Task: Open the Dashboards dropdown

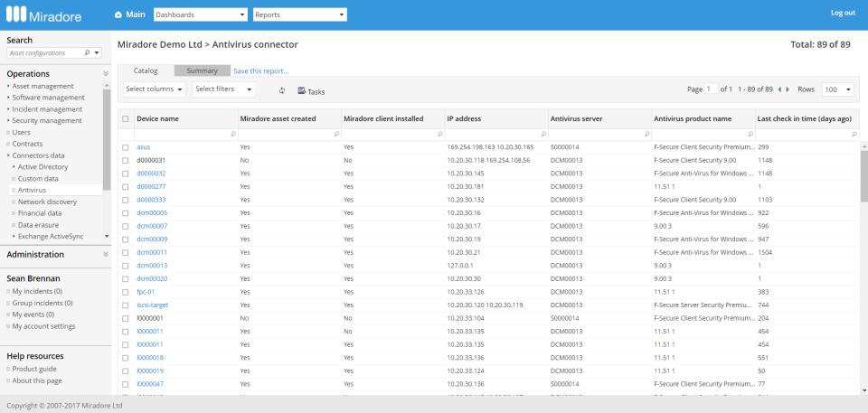Action: [201, 15]
